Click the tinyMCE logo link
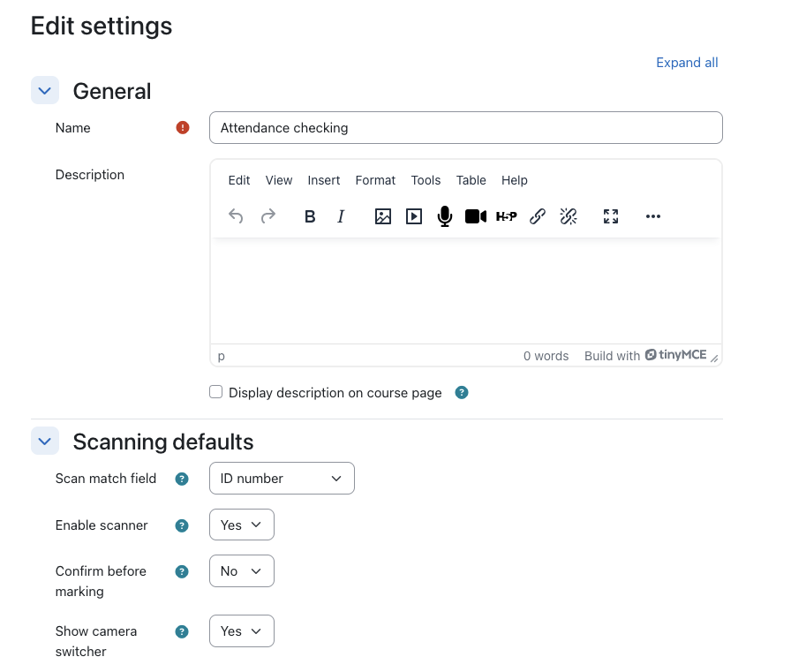Screen dimensions: 791x672 point(676,355)
